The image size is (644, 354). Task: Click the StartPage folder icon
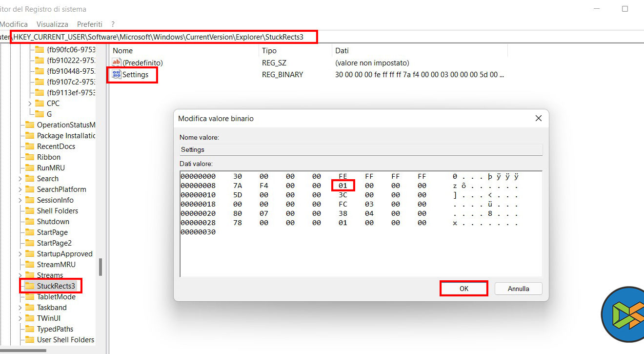(x=30, y=232)
